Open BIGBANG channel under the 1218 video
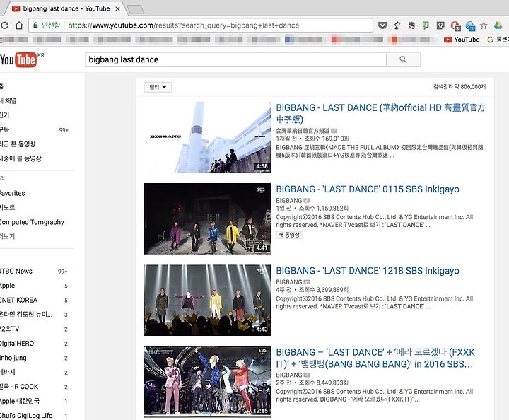 (289, 282)
